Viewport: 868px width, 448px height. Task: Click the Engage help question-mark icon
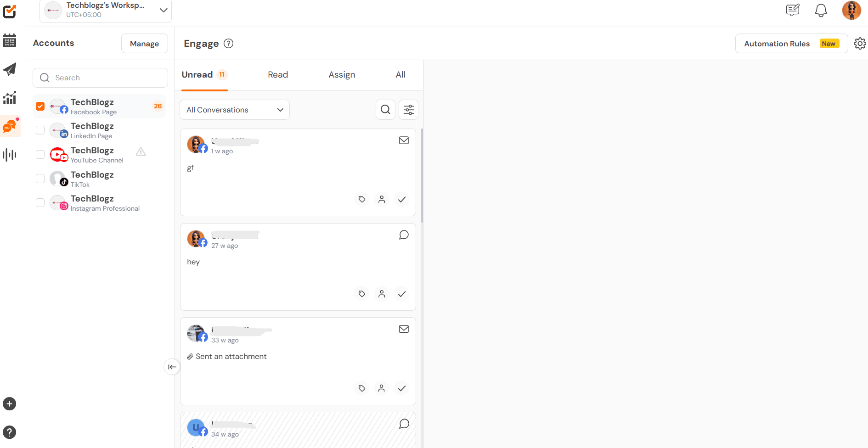tap(228, 43)
